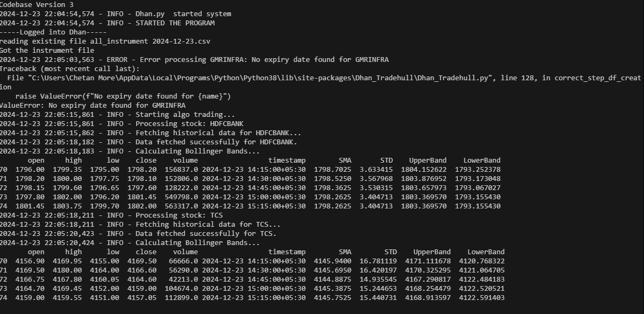Click Data fetched successfully for HDFCBANK line
The width and height of the screenshot is (644, 314).
(148, 142)
